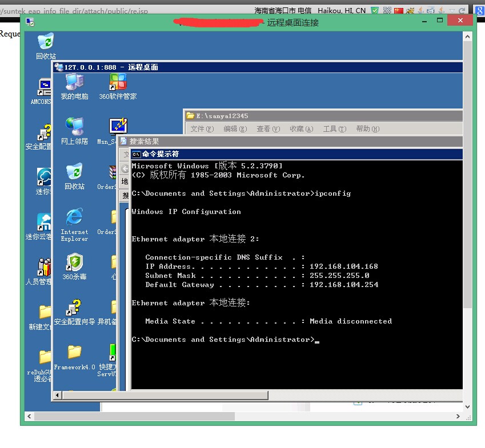Screen dimensions: 485x448
Task: Open the ServU shortcut icon
Action: pyautogui.click(x=113, y=353)
